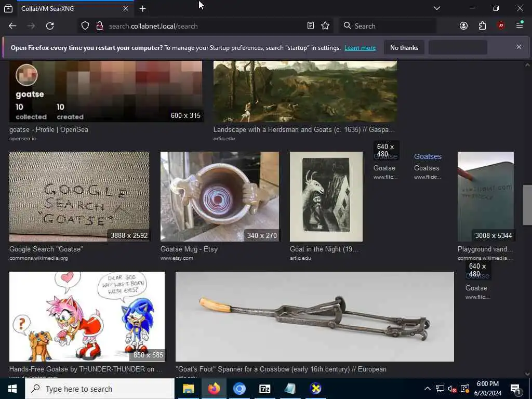Open the Firefox application menu
This screenshot has width=532, height=399.
520,25
